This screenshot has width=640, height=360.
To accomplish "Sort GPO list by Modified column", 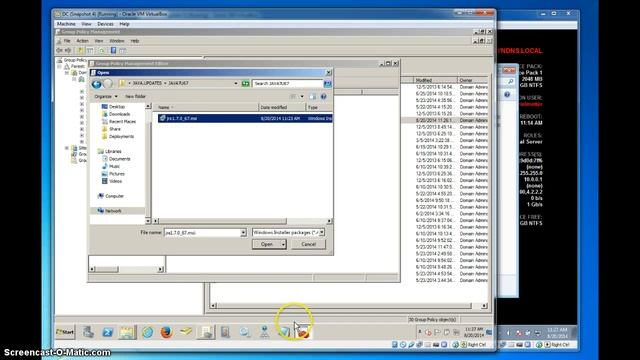I will click(x=435, y=80).
